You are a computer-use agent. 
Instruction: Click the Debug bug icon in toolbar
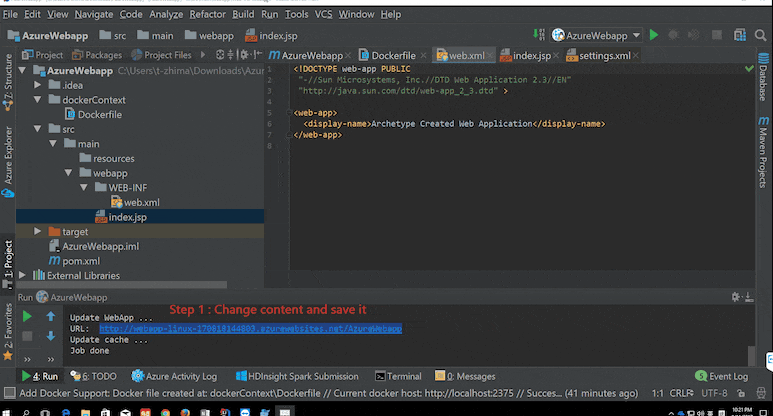[673, 35]
